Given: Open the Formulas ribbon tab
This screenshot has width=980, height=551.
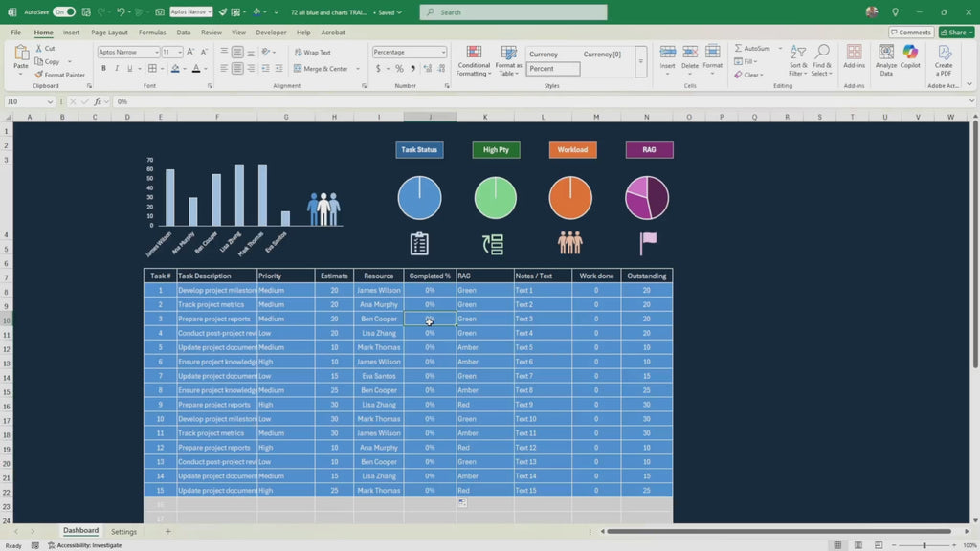Looking at the screenshot, I should click(152, 33).
